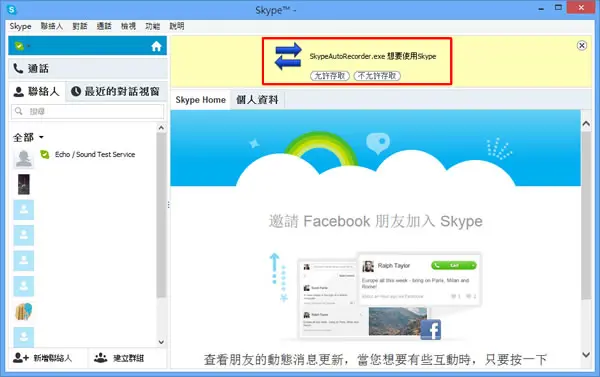Click the person icon on 聯絡人 tab

18,91
